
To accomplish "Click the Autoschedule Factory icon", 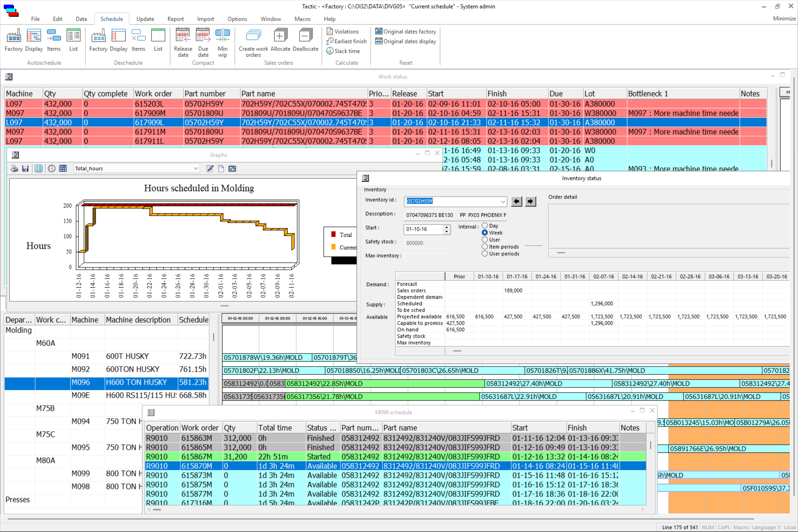I will tap(14, 36).
